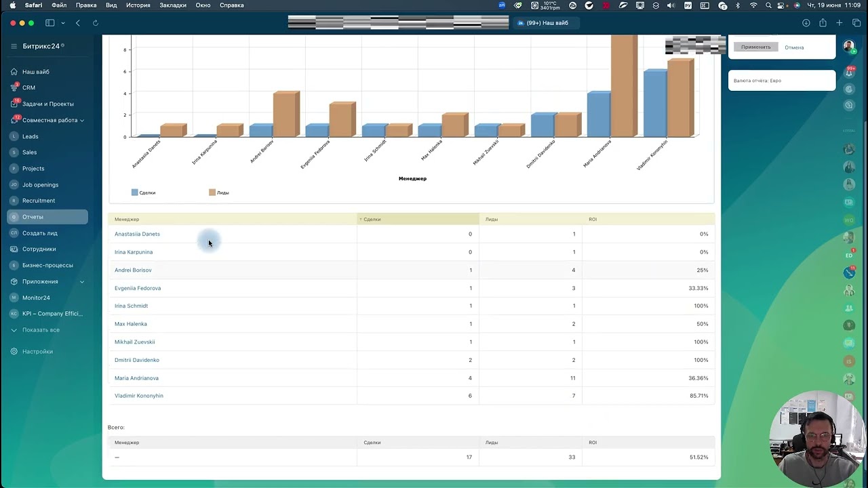Image resolution: width=868 pixels, height=488 pixels.
Task: Open Бизнес-процессы sidebar item
Action: (x=47, y=266)
